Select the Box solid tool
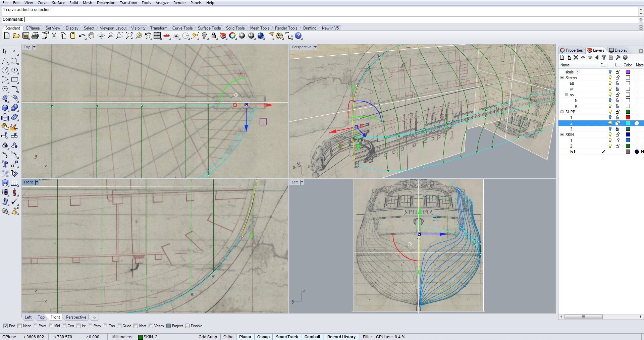The image size is (644, 340). (5, 108)
